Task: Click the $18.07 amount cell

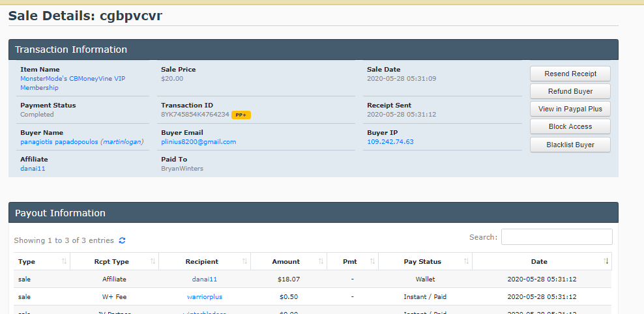Action: point(289,279)
